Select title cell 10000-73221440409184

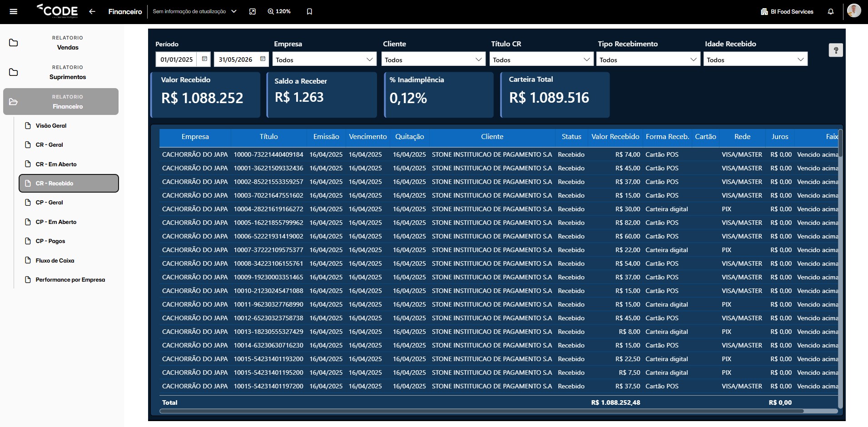click(268, 154)
